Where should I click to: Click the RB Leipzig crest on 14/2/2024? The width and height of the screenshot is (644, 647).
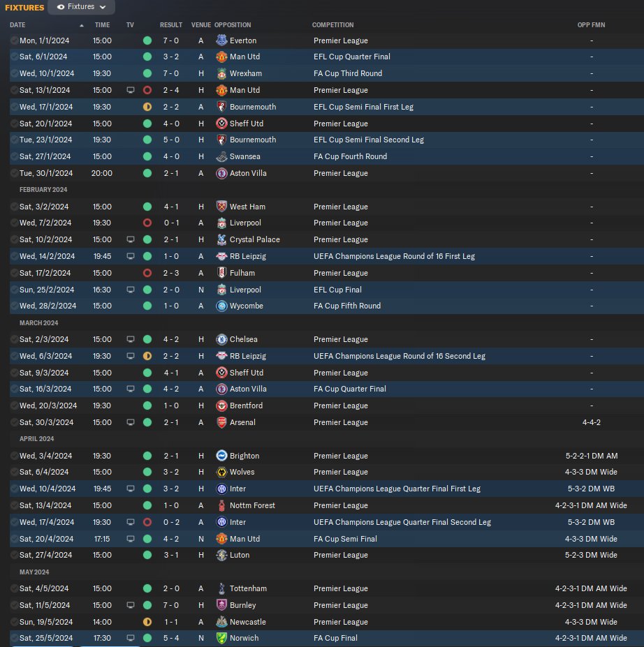coord(221,256)
